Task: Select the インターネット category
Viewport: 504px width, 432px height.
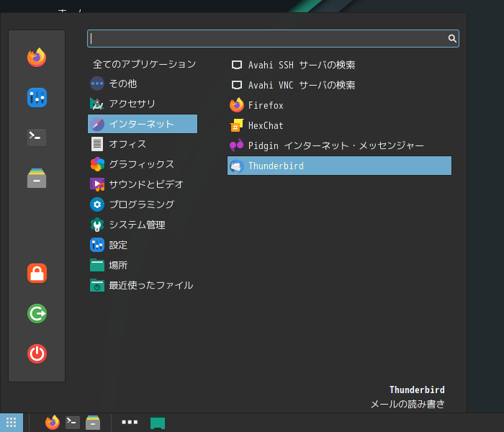Action: pyautogui.click(x=143, y=124)
